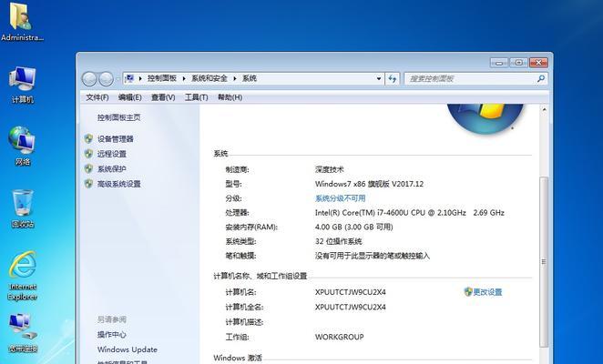Click the WORKGROUP workgroup value

coord(339,337)
